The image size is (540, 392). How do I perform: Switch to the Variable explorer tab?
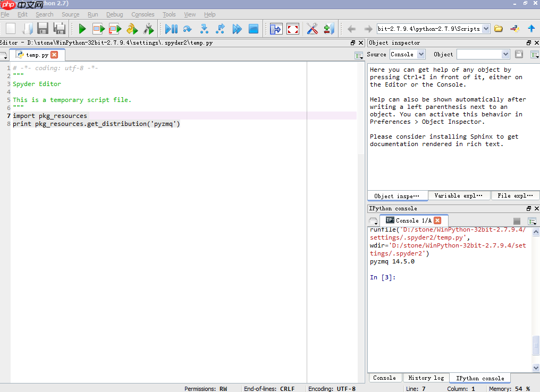pyautogui.click(x=459, y=196)
